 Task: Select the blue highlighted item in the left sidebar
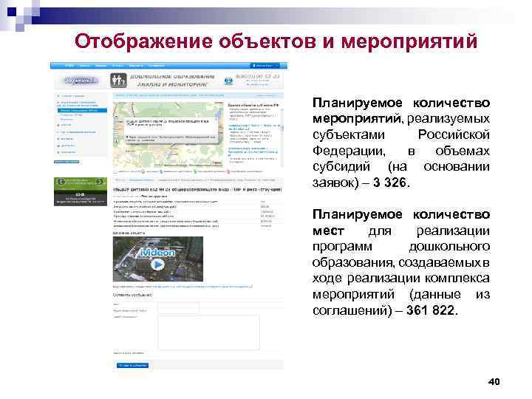click(82, 110)
